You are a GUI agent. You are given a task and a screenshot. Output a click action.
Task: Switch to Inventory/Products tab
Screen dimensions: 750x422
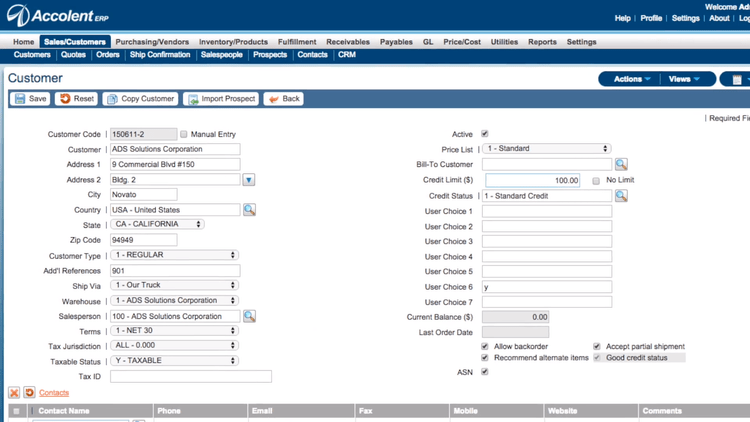click(233, 42)
